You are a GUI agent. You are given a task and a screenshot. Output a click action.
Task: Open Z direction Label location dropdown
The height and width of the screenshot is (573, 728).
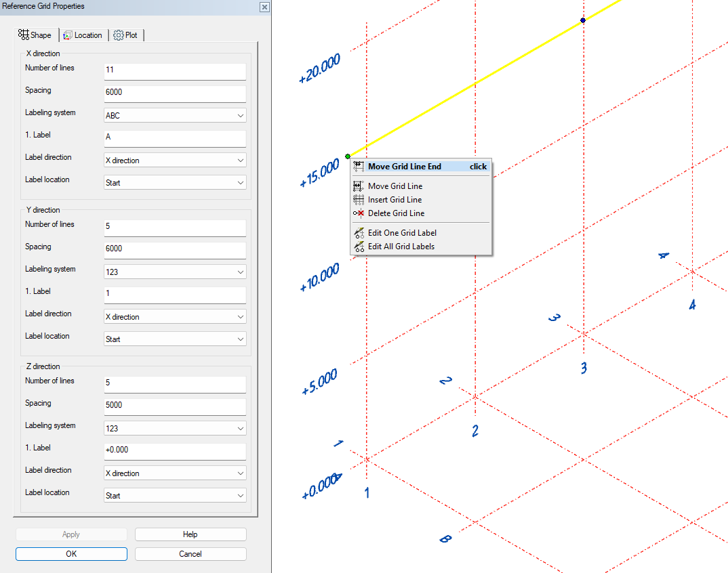click(175, 496)
